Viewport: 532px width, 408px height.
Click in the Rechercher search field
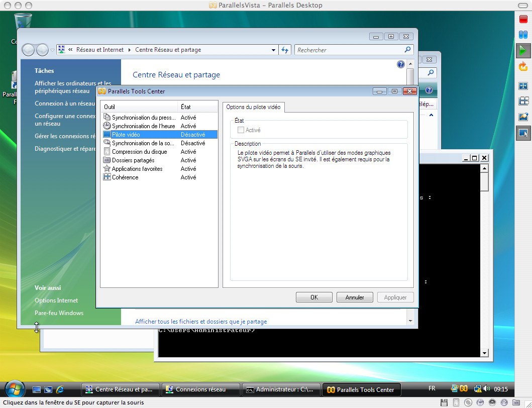(350, 50)
